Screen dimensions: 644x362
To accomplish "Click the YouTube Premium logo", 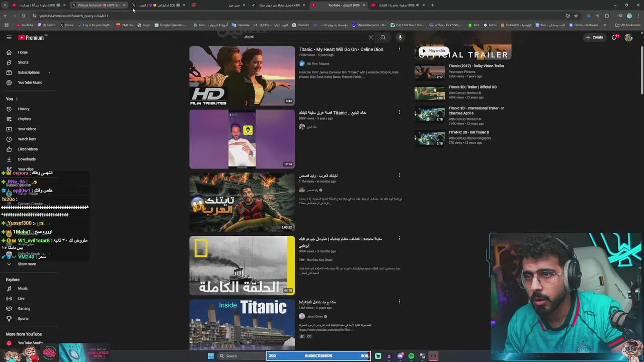I will [31, 37].
